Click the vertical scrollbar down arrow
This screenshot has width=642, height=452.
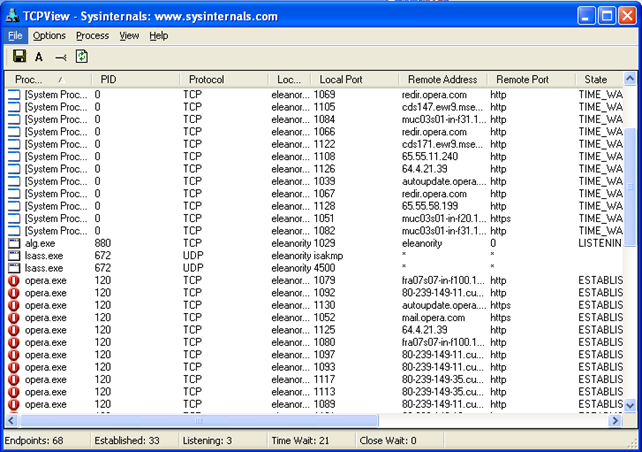[629, 405]
